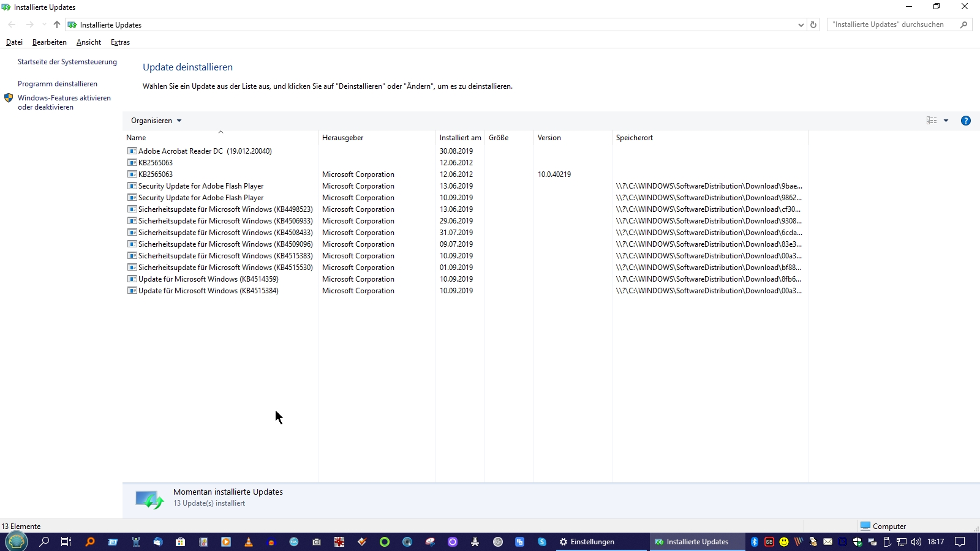Open the view options dropdown arrow

point(946,121)
